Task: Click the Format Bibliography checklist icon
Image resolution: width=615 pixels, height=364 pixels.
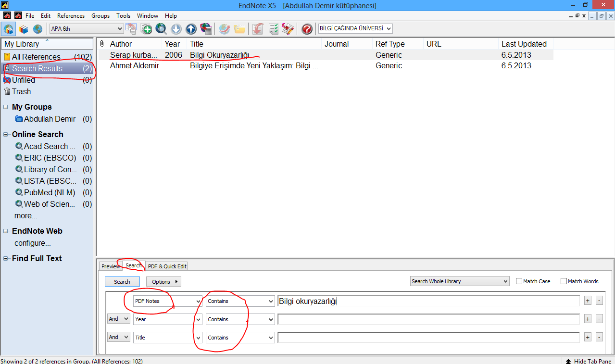Action: [273, 29]
